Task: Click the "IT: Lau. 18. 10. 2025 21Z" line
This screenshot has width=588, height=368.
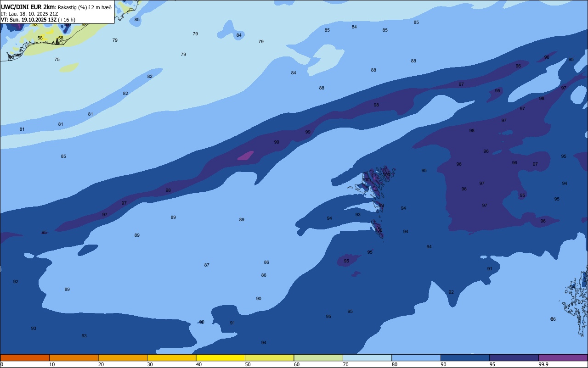Action: pos(29,14)
